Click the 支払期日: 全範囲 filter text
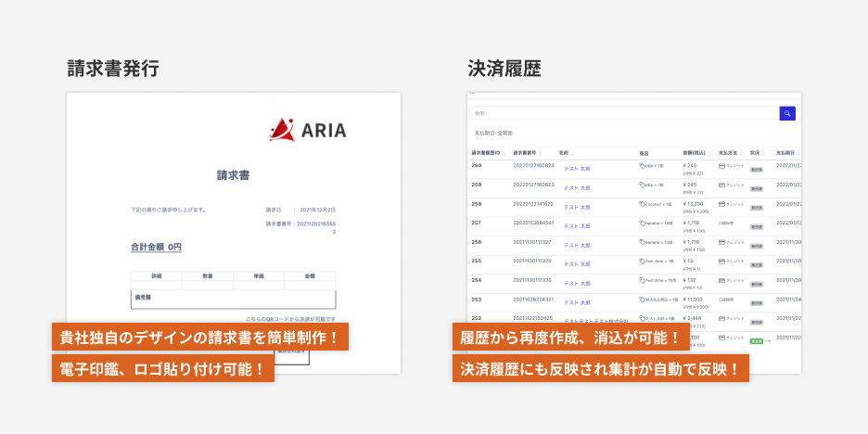The width and height of the screenshot is (868, 434). pyautogui.click(x=493, y=134)
